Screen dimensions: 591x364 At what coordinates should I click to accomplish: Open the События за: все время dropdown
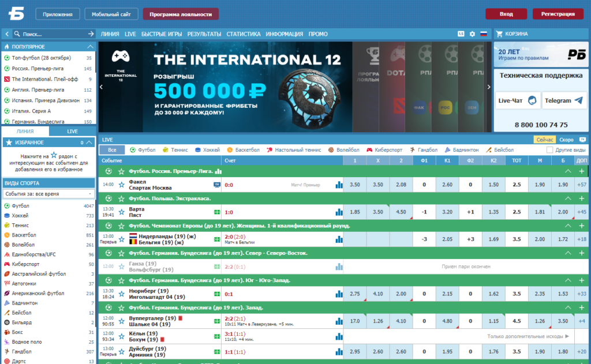48,194
